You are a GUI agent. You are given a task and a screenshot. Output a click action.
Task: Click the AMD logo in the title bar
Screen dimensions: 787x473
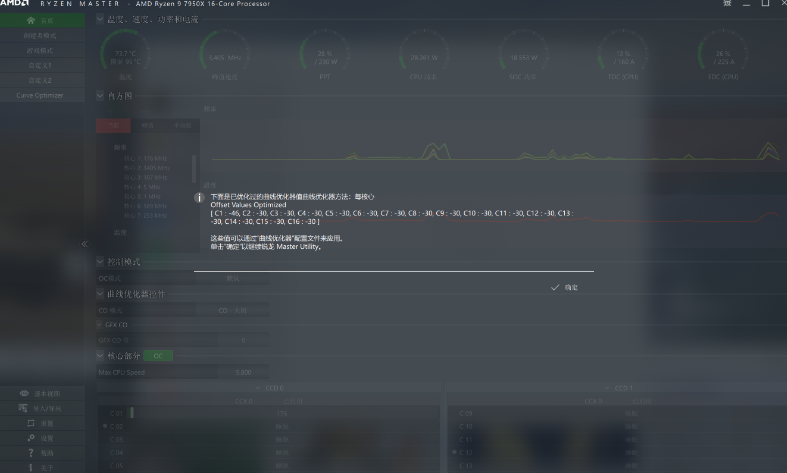pos(14,3)
